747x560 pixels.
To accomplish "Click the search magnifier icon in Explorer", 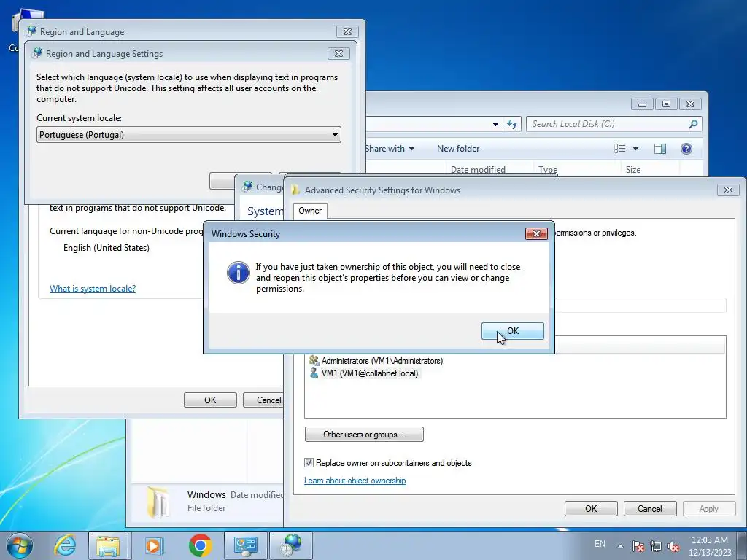I will (693, 124).
